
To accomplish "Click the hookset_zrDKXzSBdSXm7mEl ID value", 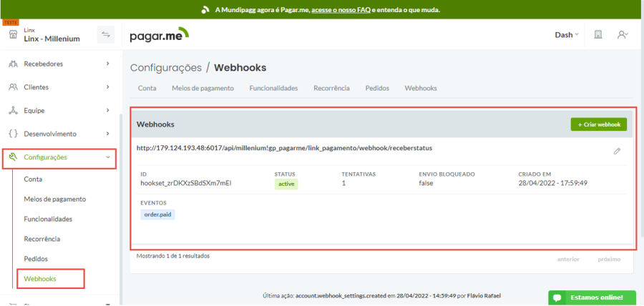I will tap(186, 183).
